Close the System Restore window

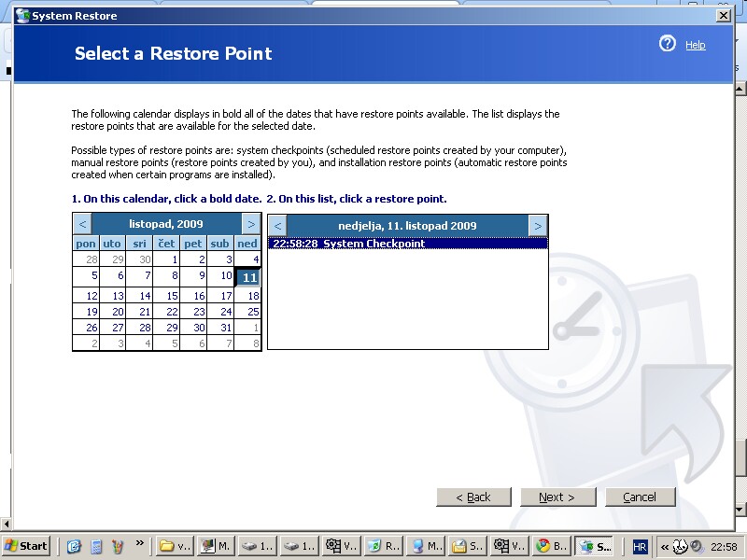pyautogui.click(x=723, y=15)
